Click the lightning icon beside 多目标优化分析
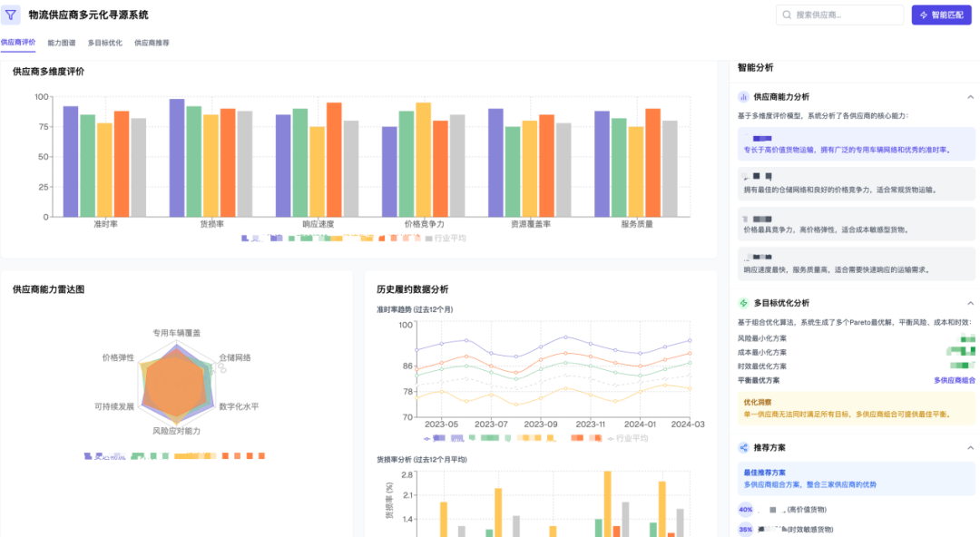Viewport: 980px width, 537px height. click(x=743, y=303)
